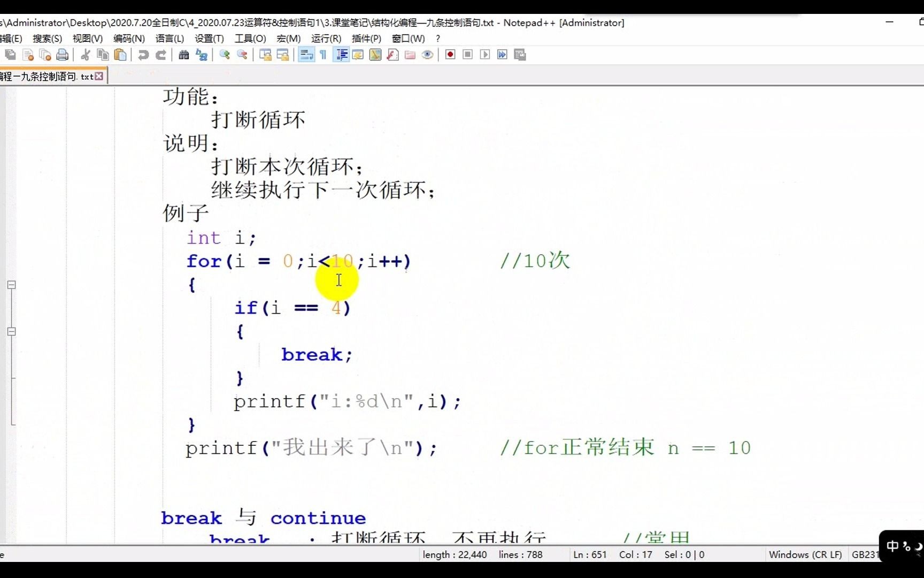
Task: Click the 'break 与 continue' heading line
Action: pos(264,518)
